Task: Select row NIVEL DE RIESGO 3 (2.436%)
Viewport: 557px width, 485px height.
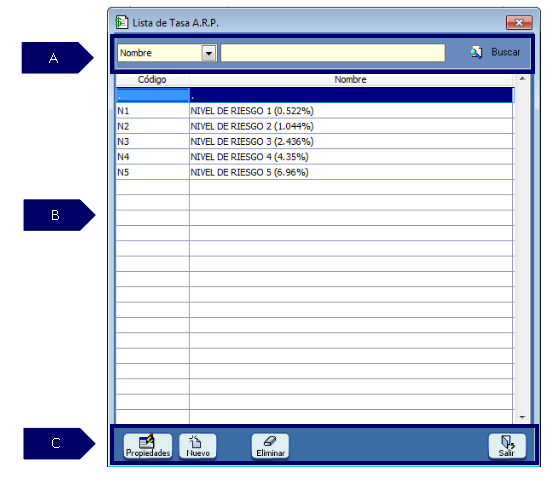Action: pyautogui.click(x=315, y=141)
